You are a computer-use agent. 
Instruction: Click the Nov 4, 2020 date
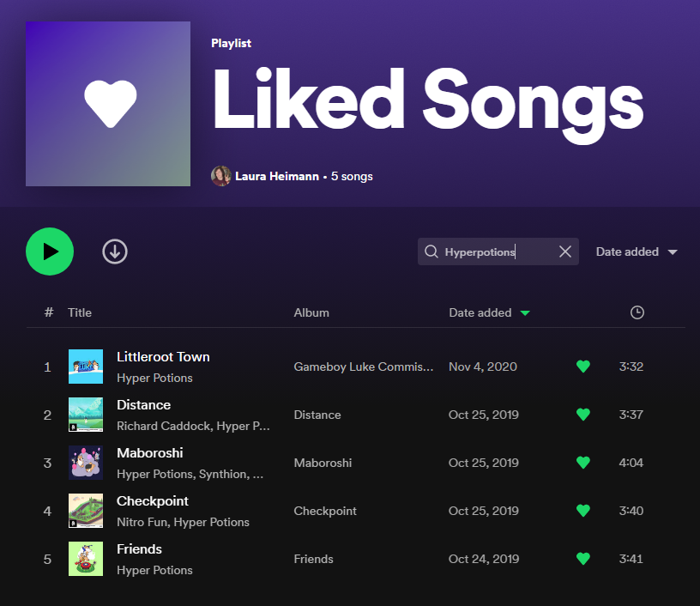pos(483,367)
